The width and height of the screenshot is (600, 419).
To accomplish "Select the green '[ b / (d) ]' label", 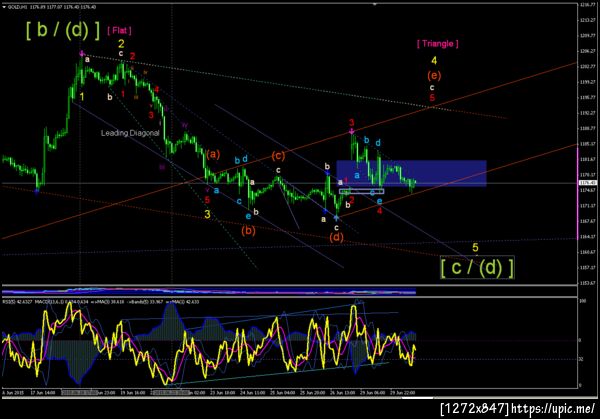I will [63, 30].
